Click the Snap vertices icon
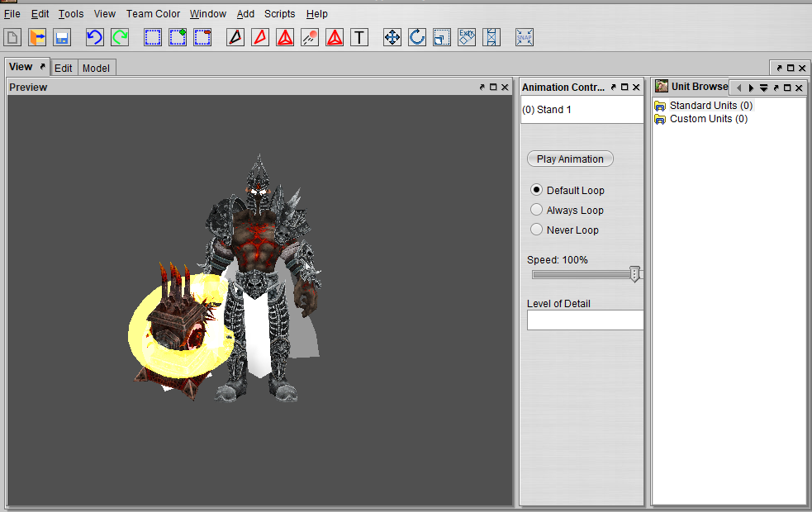Screen dimensions: 812x512 (524, 37)
